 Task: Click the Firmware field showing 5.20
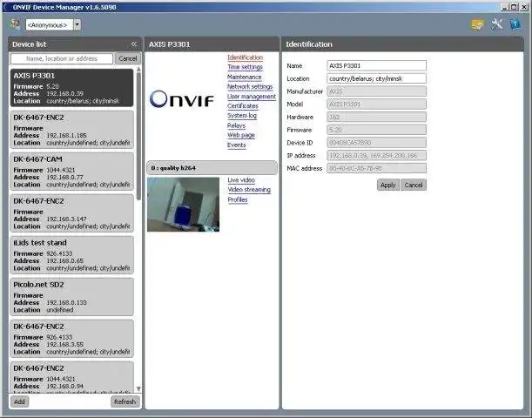(x=376, y=130)
